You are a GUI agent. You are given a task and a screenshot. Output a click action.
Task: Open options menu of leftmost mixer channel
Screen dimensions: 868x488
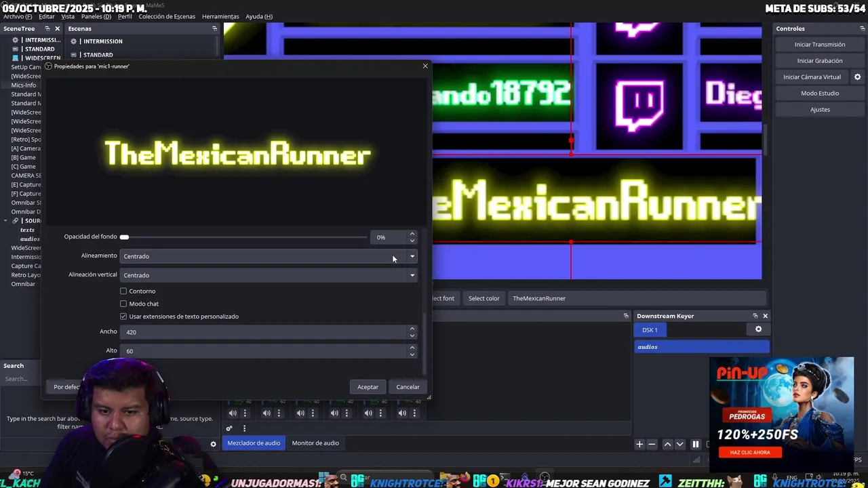point(245,413)
